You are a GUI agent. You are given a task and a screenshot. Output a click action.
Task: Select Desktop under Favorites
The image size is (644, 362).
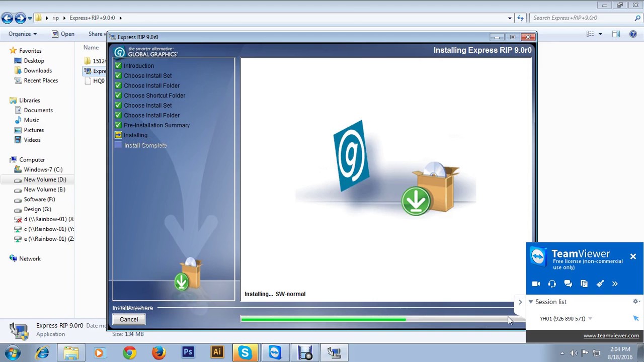(x=34, y=60)
